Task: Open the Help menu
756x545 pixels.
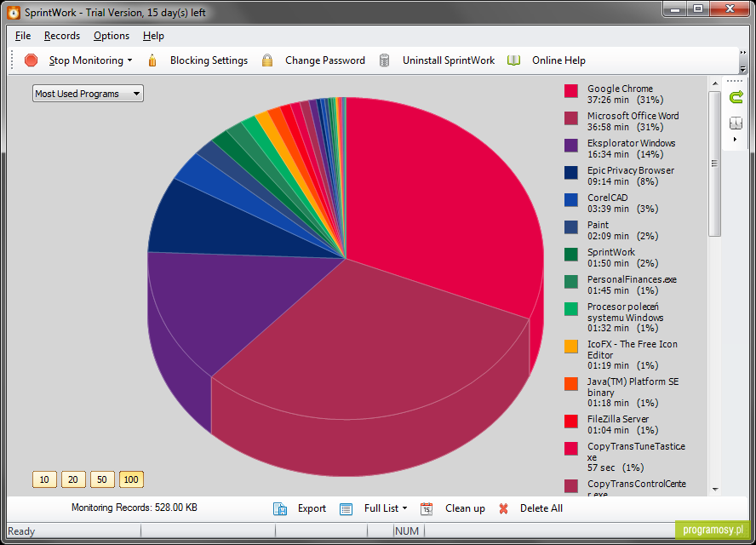Action: 153,36
